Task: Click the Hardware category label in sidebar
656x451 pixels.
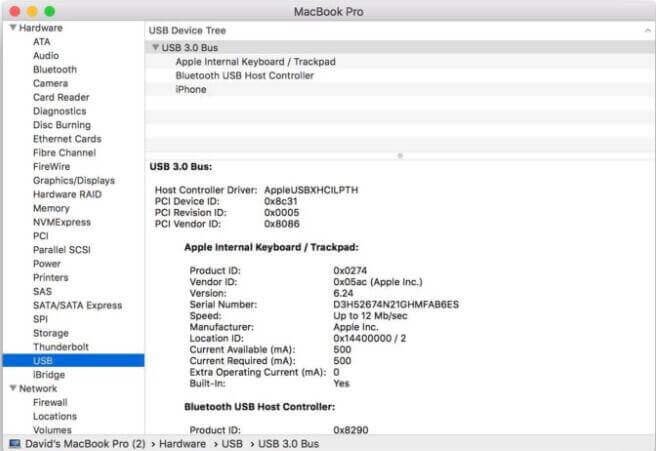Action: pyautogui.click(x=41, y=28)
